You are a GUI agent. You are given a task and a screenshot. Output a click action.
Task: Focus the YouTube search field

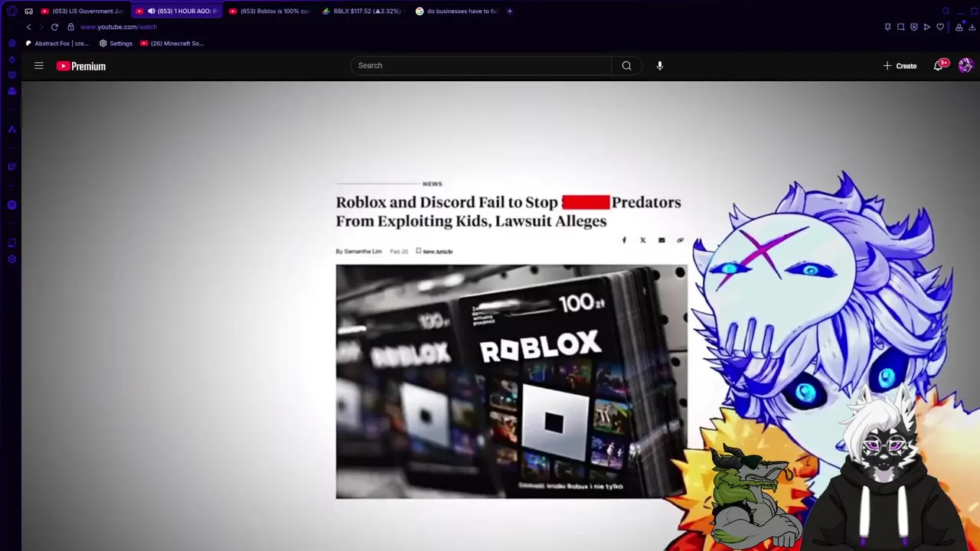481,66
